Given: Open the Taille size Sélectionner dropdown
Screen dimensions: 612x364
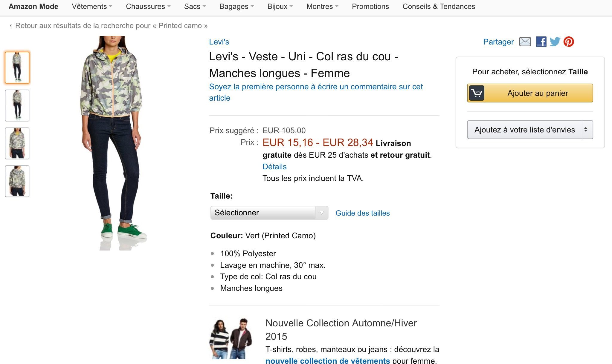Looking at the screenshot, I should click(269, 213).
